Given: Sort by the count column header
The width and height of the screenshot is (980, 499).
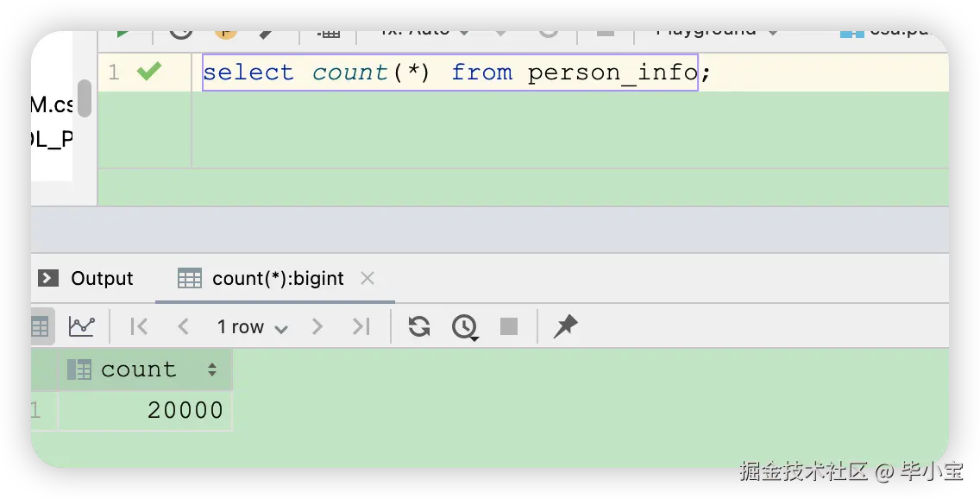Looking at the screenshot, I should click(x=138, y=370).
